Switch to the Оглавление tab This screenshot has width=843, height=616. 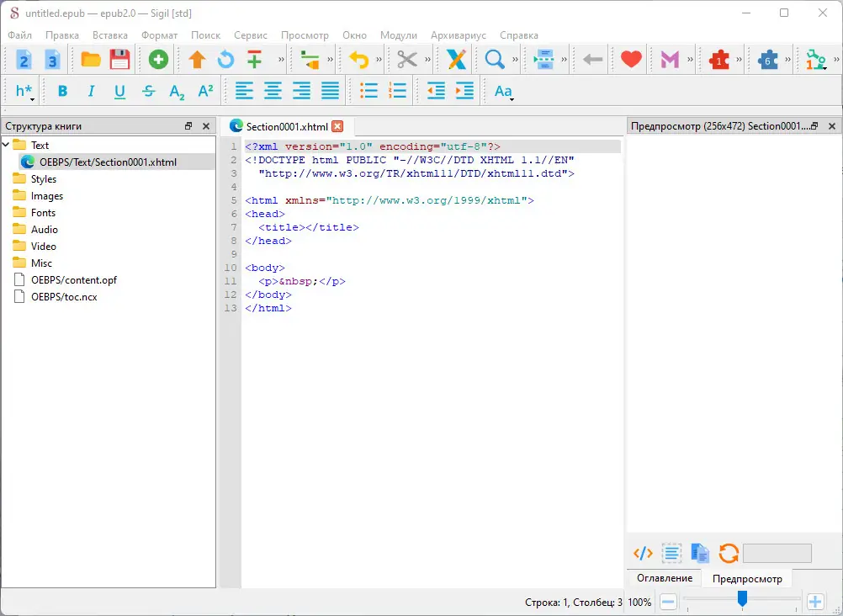click(x=665, y=578)
